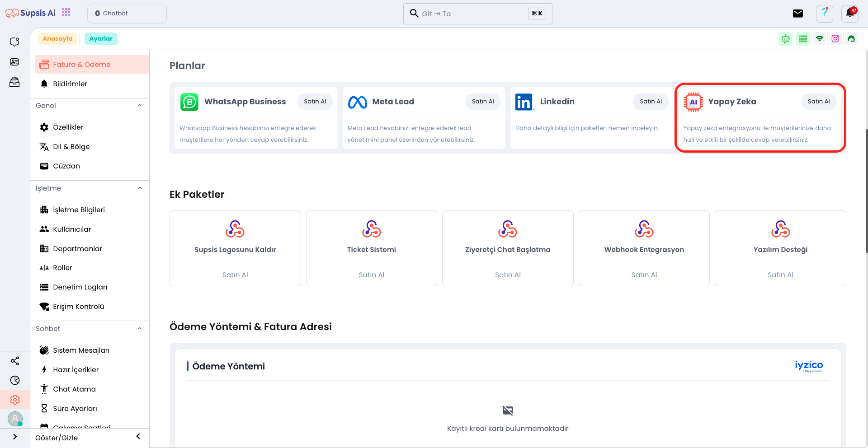This screenshot has height=448, width=868.
Task: Open the contact card icon in left rail
Action: coord(14,62)
